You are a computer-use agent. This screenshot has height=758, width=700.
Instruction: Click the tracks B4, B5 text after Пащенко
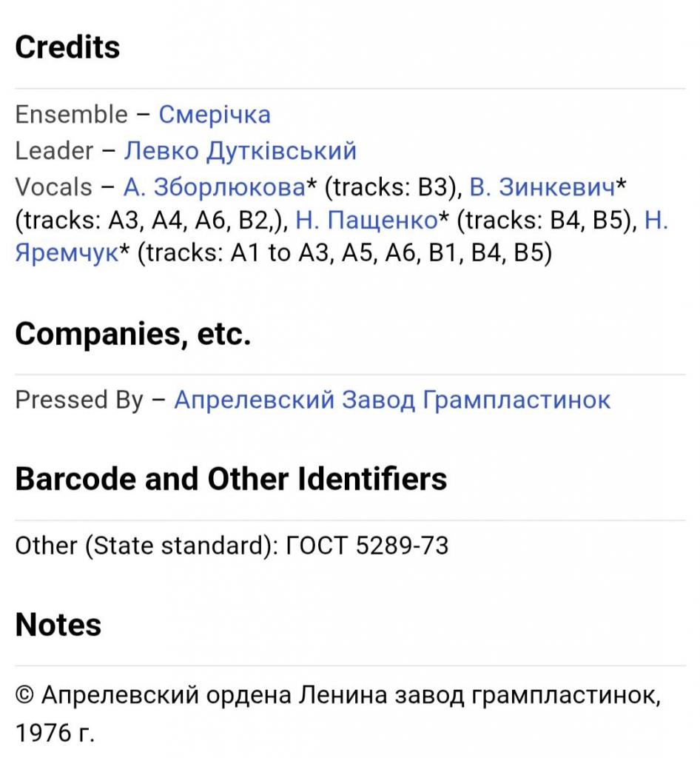547,221
